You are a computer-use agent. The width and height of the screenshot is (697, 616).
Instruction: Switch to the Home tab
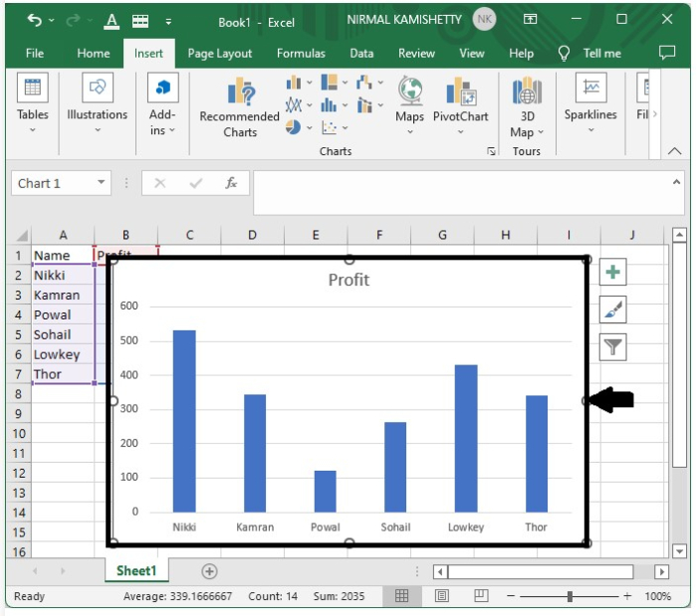(x=94, y=54)
